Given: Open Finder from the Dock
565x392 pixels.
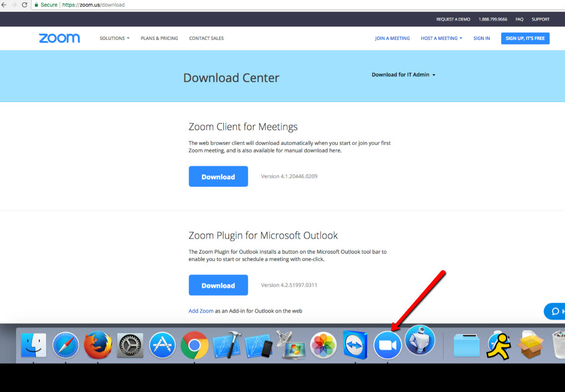Looking at the screenshot, I should click(33, 346).
